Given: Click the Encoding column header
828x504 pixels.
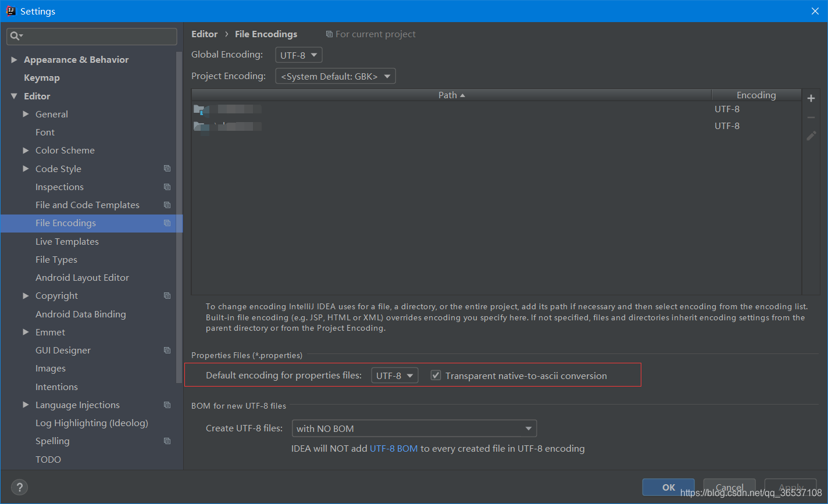Looking at the screenshot, I should point(756,95).
